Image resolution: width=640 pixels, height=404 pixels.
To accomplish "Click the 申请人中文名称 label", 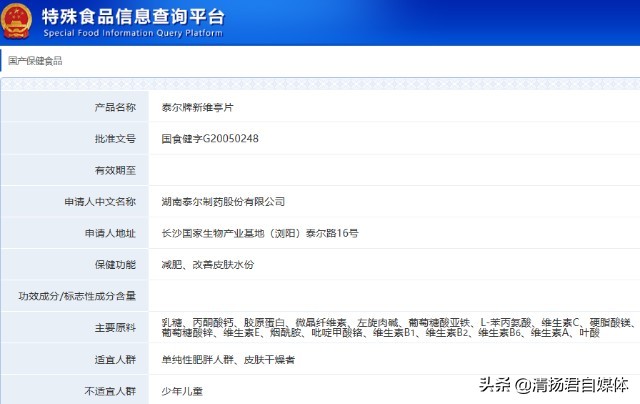I will [100, 202].
